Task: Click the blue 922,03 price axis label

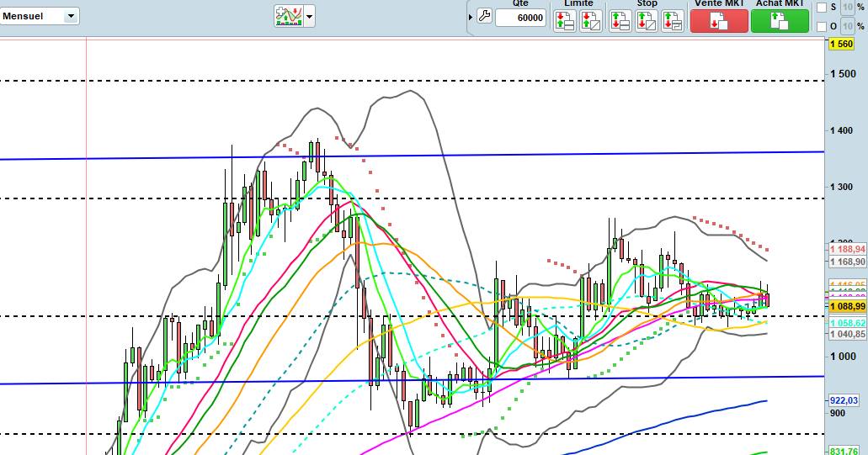Action: tap(844, 401)
